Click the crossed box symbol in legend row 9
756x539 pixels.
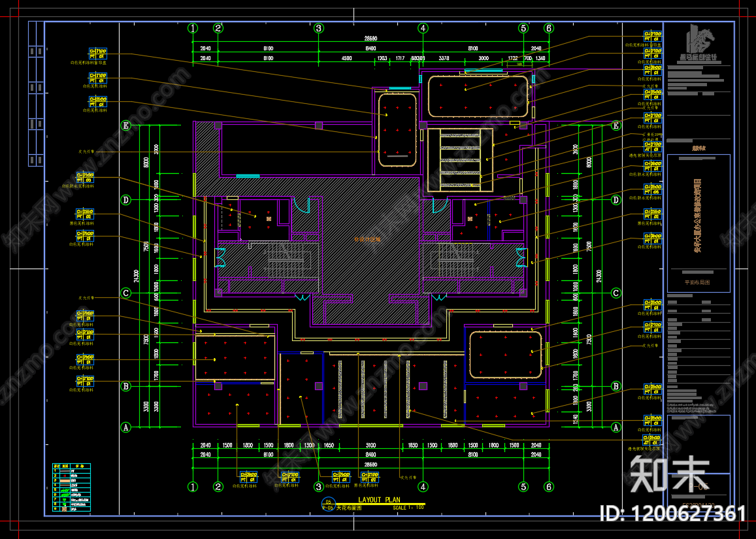coord(65,508)
